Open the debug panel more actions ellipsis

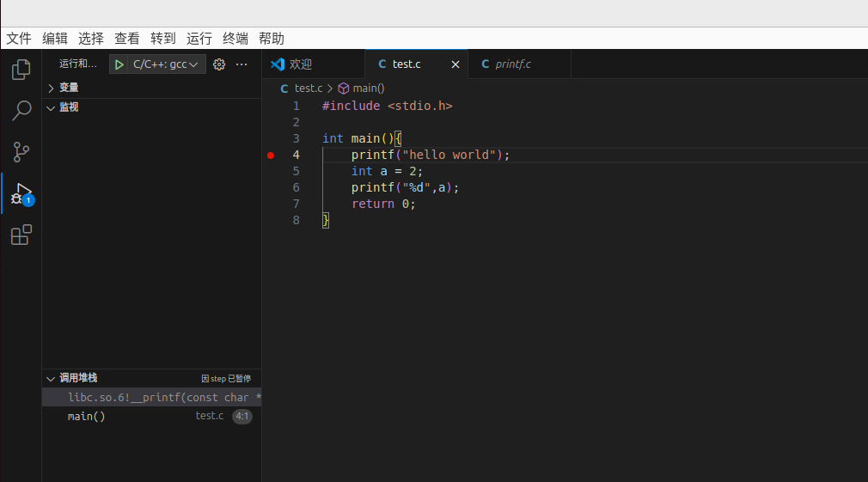point(241,64)
